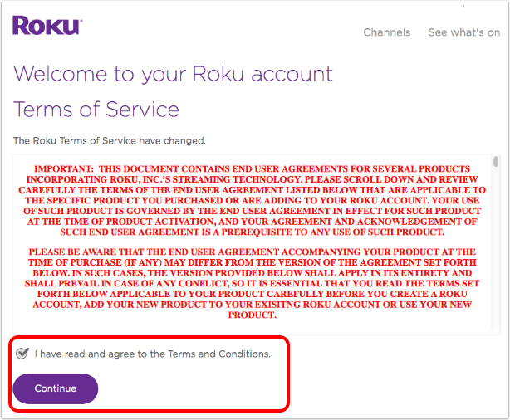
Task: Click the 'INCORPORATING ROKU, INC.'S STREAMING TECHNOLOGY' line
Action: click(252, 179)
